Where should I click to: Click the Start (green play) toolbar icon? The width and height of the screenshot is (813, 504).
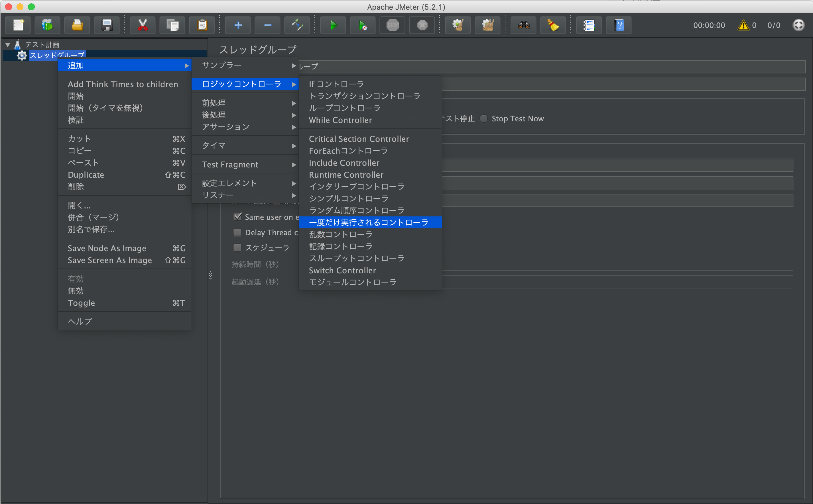(333, 25)
